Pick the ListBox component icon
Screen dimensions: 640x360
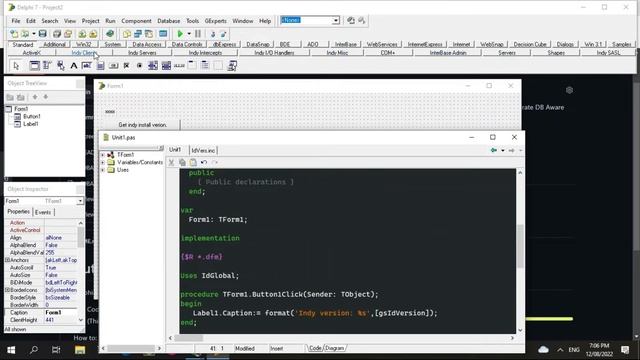click(x=153, y=65)
